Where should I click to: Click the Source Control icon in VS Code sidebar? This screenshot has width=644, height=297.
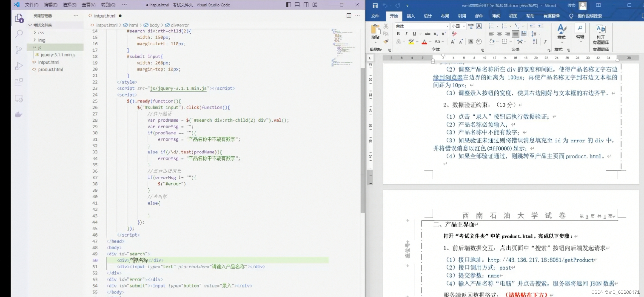pyautogui.click(x=19, y=49)
